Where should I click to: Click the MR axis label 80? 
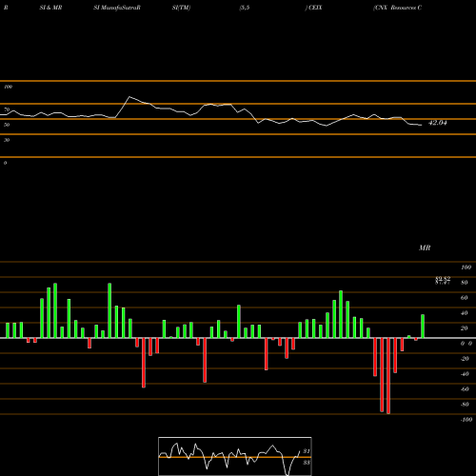pos(464,283)
